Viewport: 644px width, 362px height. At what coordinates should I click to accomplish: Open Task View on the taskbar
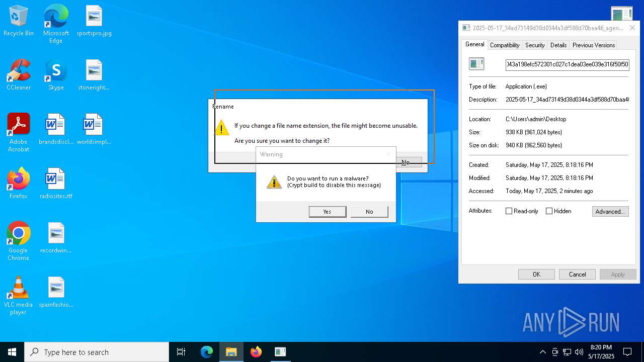click(181, 352)
